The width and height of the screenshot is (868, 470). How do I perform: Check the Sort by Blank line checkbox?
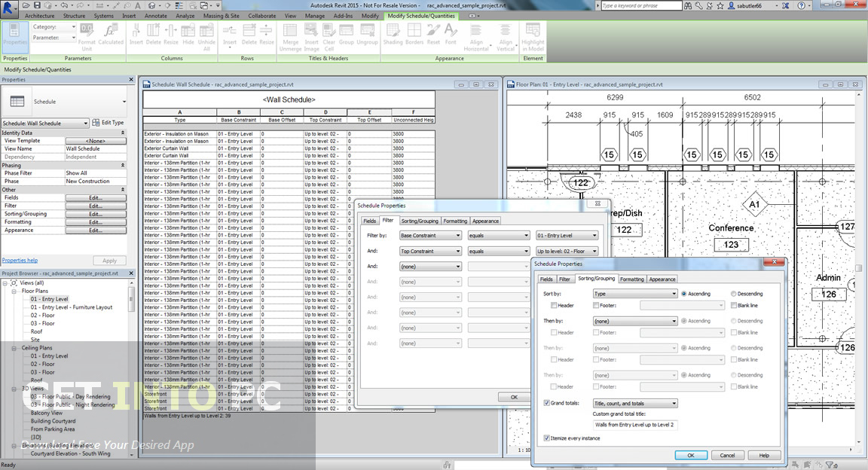coord(733,306)
